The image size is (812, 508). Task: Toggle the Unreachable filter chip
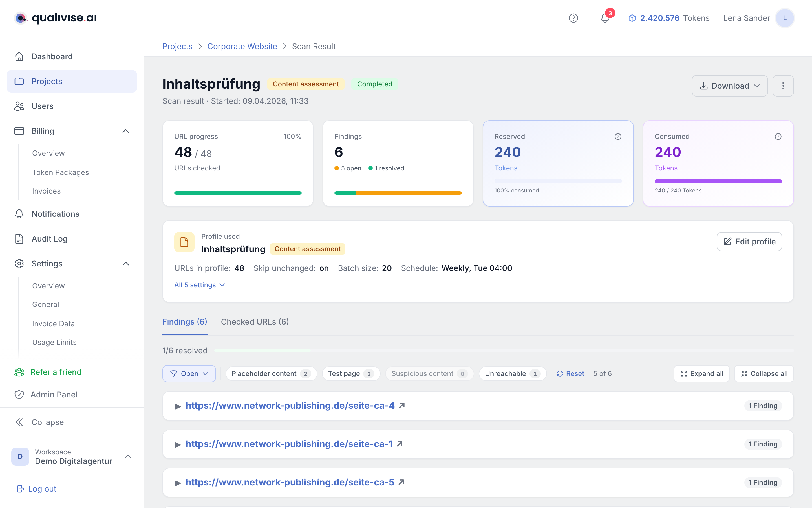[512, 374]
